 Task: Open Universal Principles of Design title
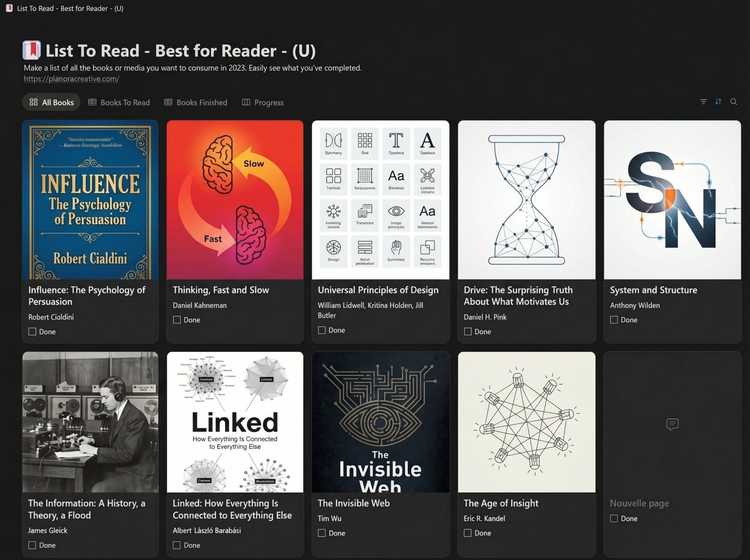click(x=378, y=290)
